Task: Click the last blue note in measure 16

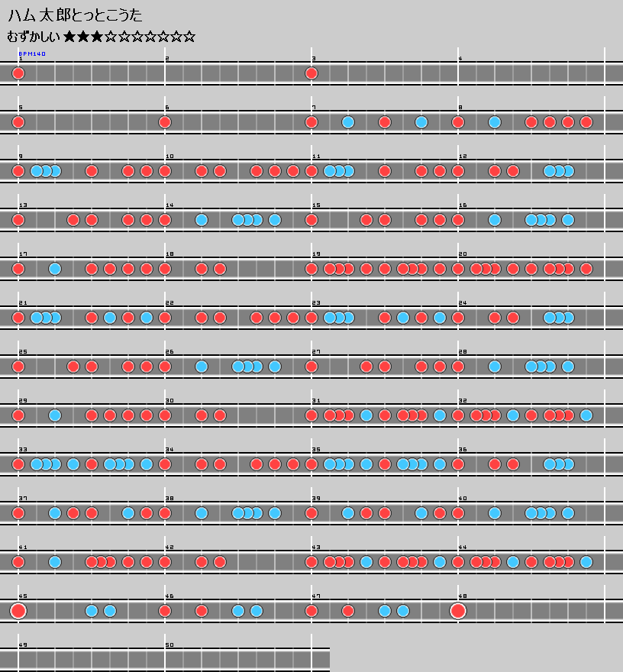Action: [x=568, y=220]
